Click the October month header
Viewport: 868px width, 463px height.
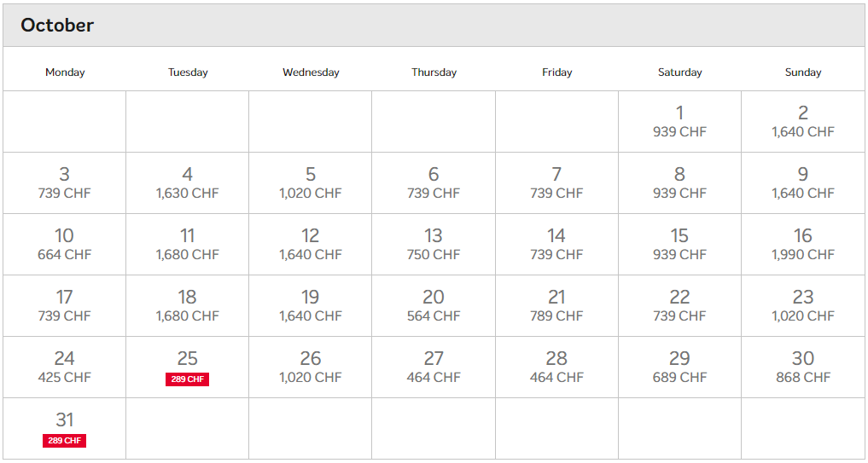(57, 25)
